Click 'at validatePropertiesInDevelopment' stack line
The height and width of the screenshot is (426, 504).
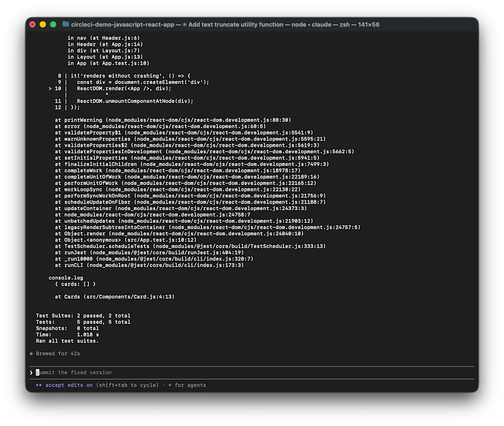point(205,151)
